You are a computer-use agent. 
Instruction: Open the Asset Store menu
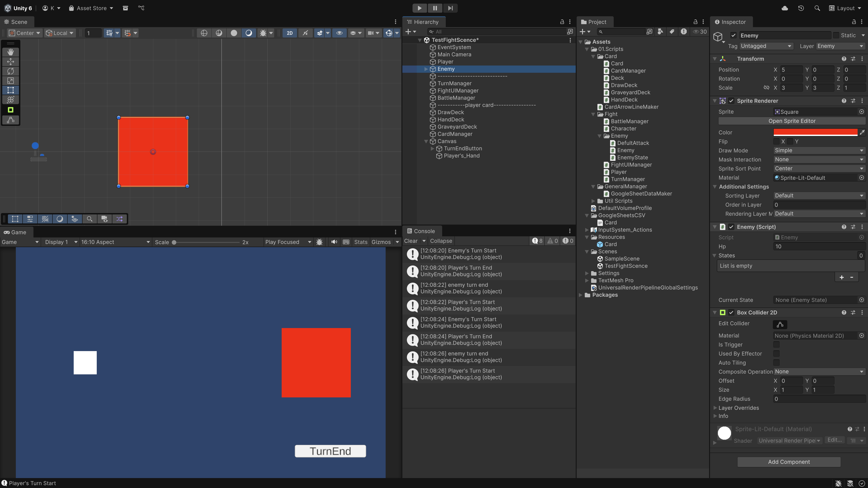click(x=91, y=8)
